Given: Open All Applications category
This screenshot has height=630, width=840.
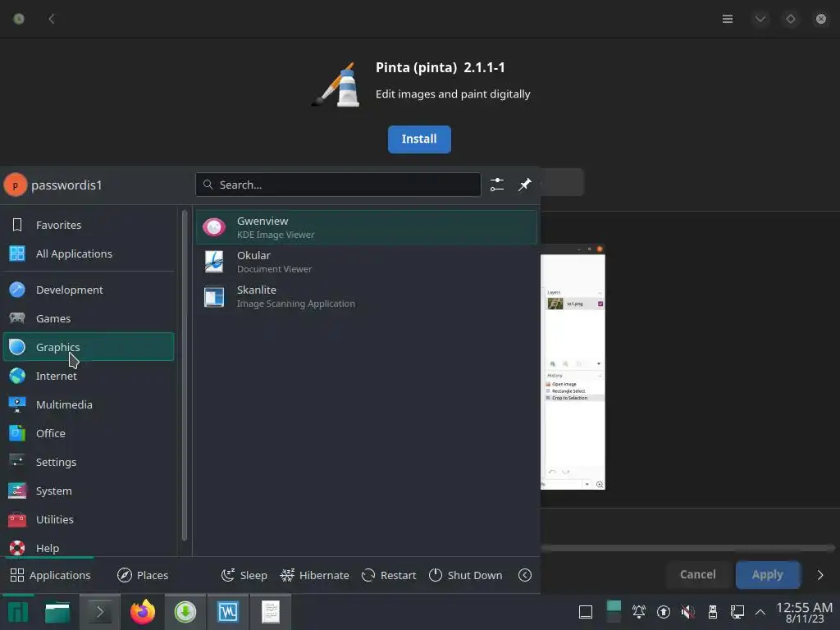Looking at the screenshot, I should 89,253.
